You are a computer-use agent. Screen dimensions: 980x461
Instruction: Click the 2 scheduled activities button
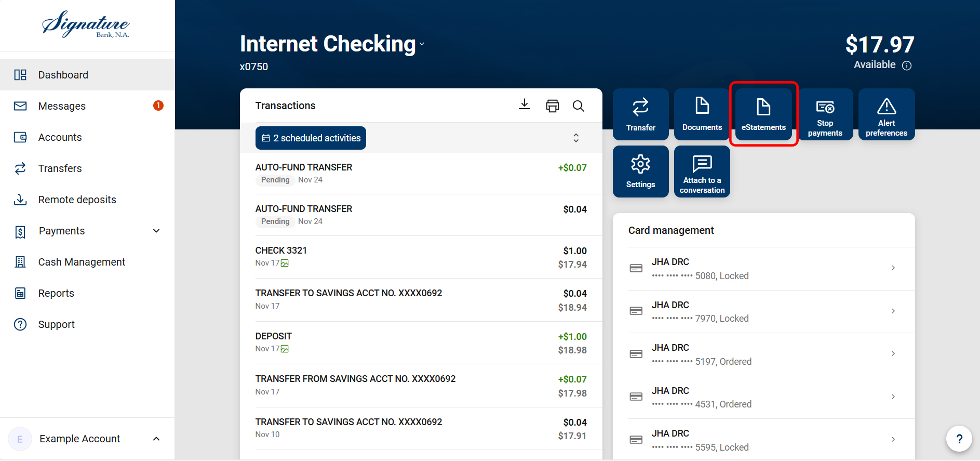click(311, 138)
